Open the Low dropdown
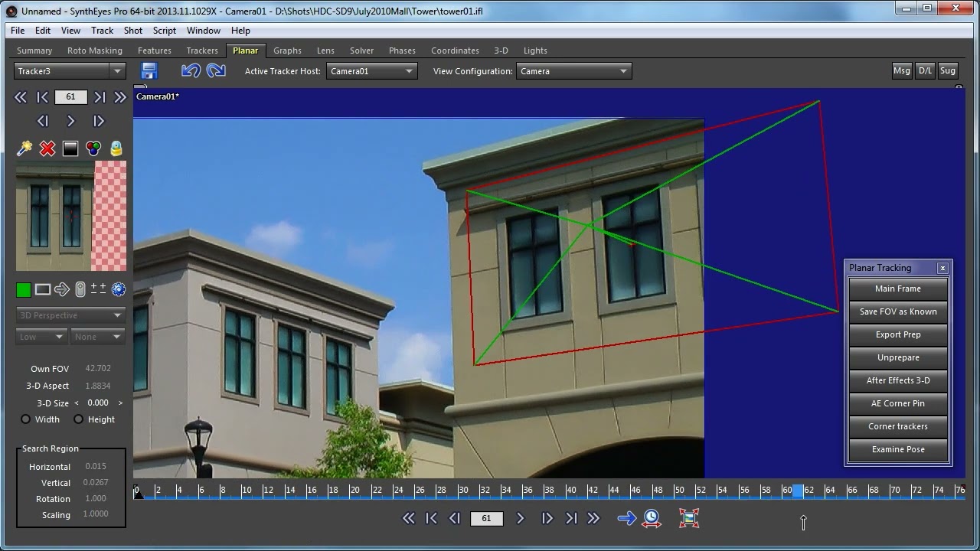 [x=41, y=337]
